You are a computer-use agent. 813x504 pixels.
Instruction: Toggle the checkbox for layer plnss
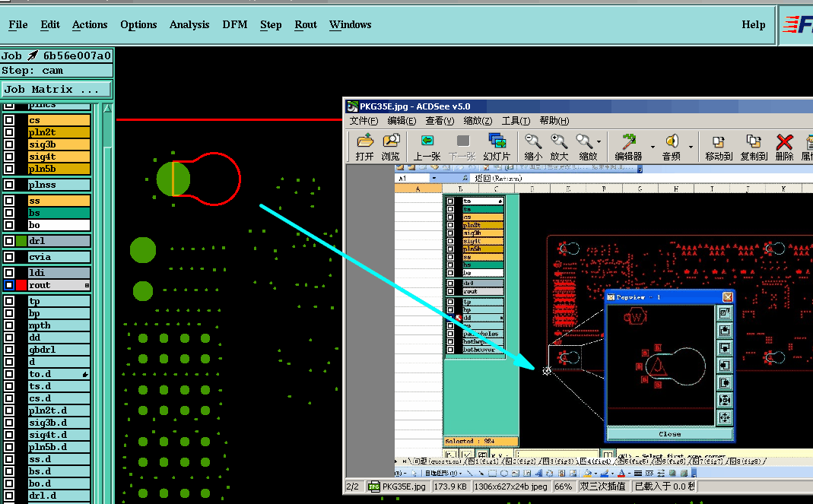(9, 185)
